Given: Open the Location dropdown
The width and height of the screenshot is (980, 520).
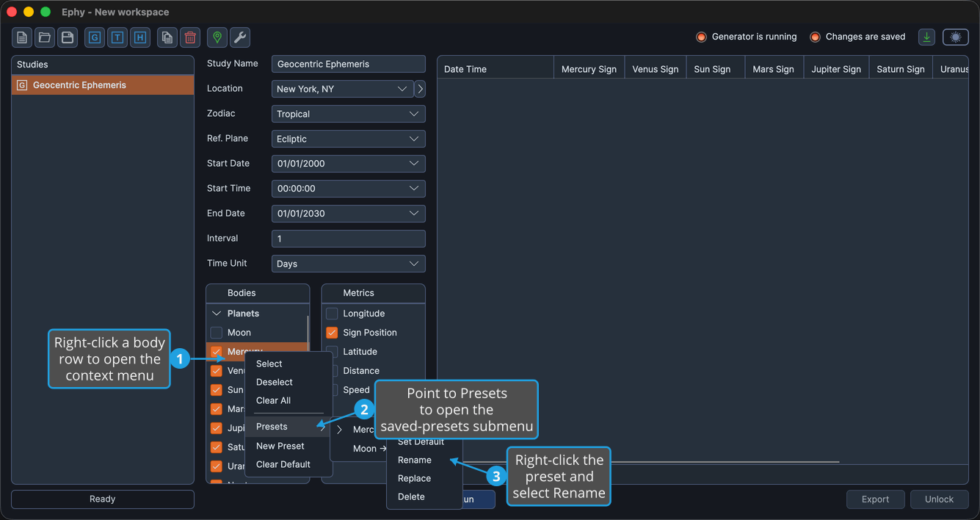Looking at the screenshot, I should (x=342, y=89).
